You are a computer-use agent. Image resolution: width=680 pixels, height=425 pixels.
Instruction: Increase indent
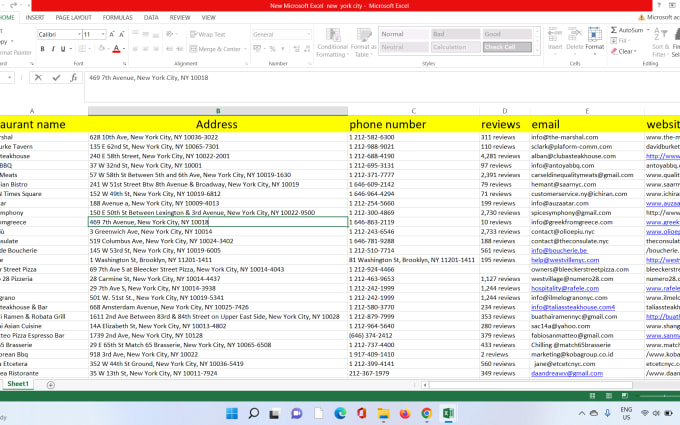tap(180, 49)
